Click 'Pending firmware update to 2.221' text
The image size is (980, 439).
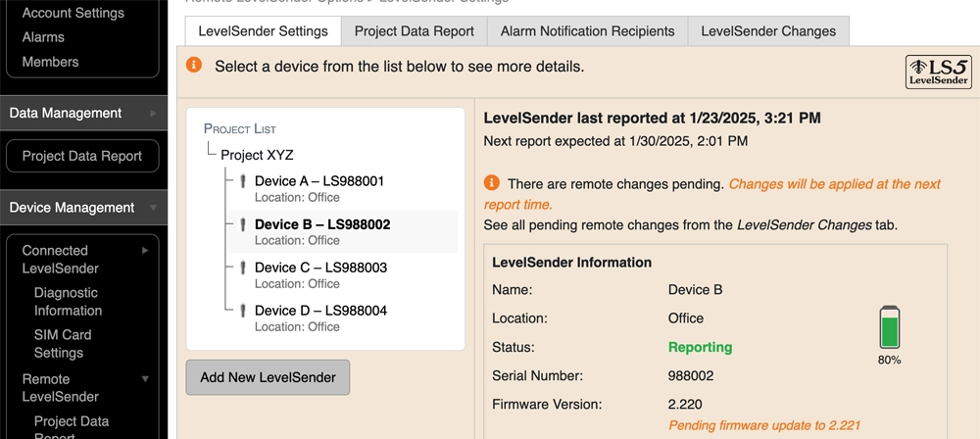pyautogui.click(x=764, y=426)
